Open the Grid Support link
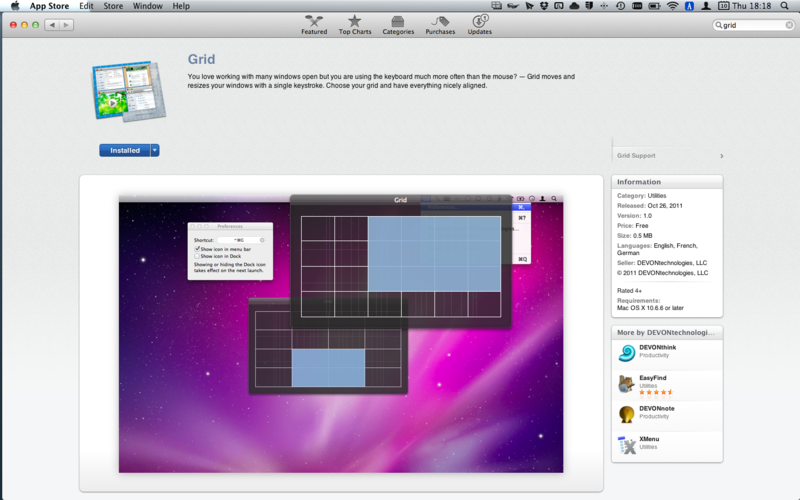This screenshot has height=500, width=800. (636, 156)
